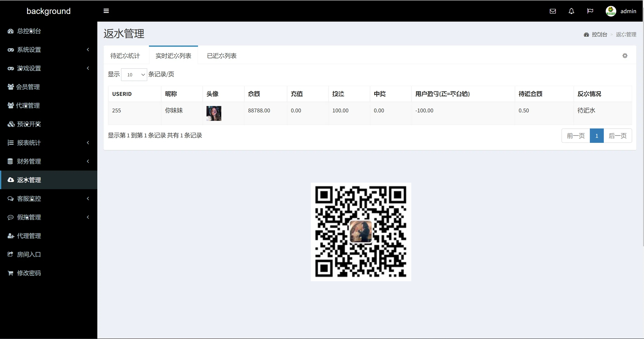Open the flag tasks icon
This screenshot has width=644, height=339.
tap(590, 11)
